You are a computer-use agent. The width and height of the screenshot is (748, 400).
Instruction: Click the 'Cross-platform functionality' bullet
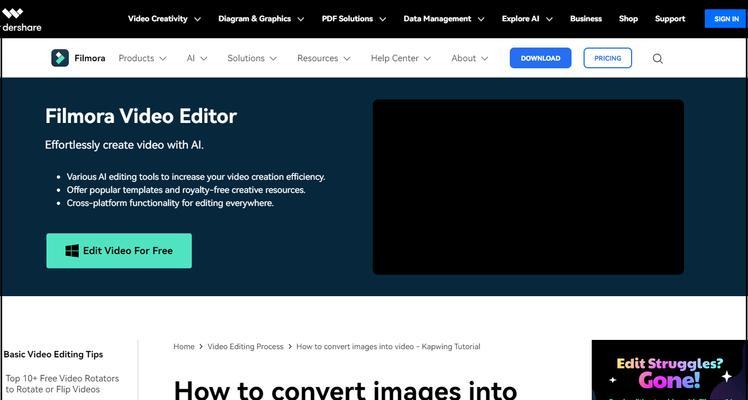[170, 203]
